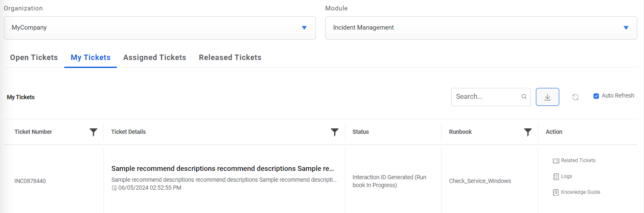Select the My Tickets tab

(x=91, y=58)
